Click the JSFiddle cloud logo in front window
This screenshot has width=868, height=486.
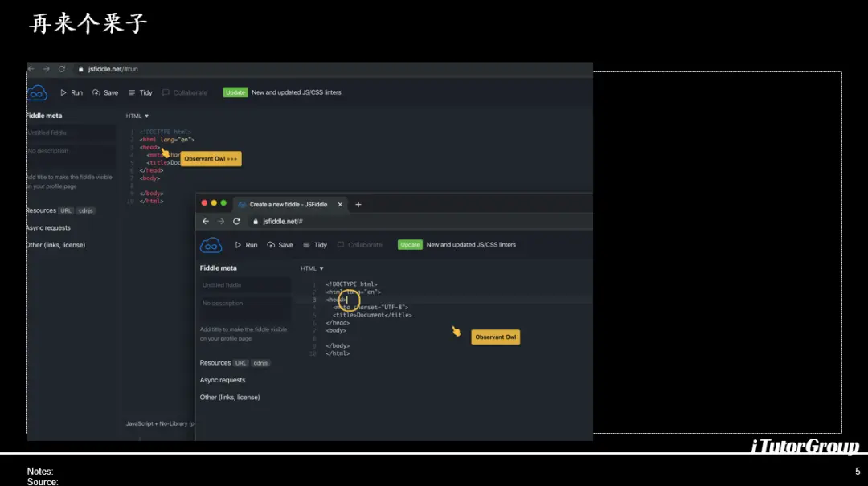(x=211, y=245)
